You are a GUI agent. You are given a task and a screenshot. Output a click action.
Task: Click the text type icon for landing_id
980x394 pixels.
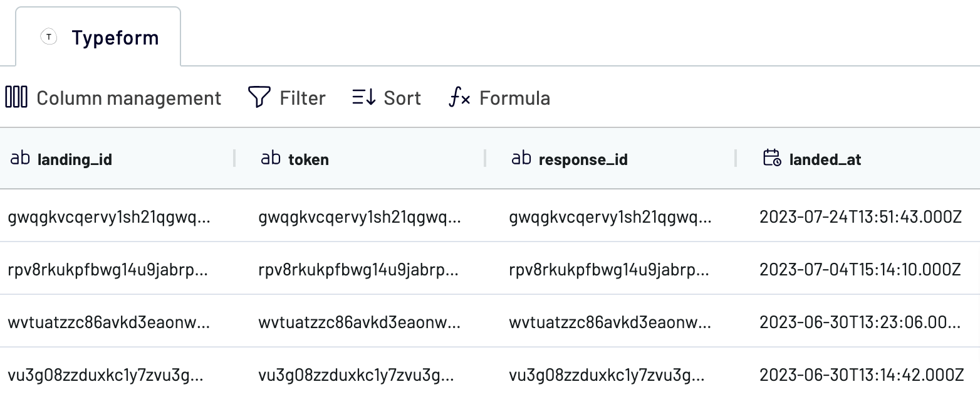pyautogui.click(x=20, y=158)
